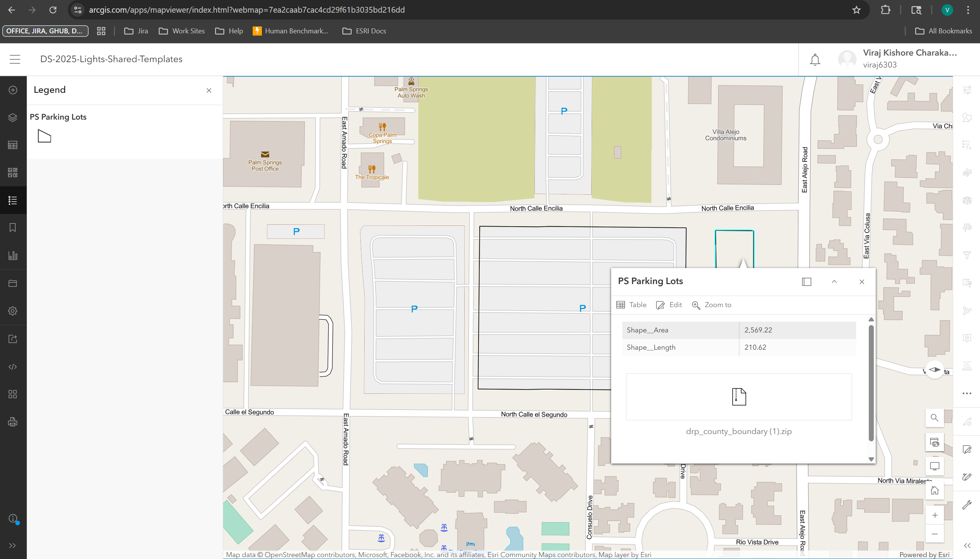This screenshot has height=559, width=980.
Task: Reset orientation with the compass button
Action: [x=935, y=370]
